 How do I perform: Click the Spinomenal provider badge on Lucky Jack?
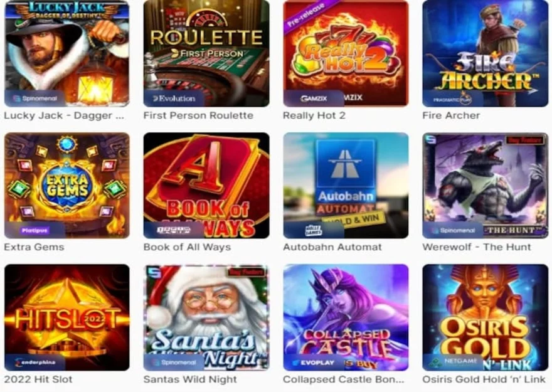34,98
